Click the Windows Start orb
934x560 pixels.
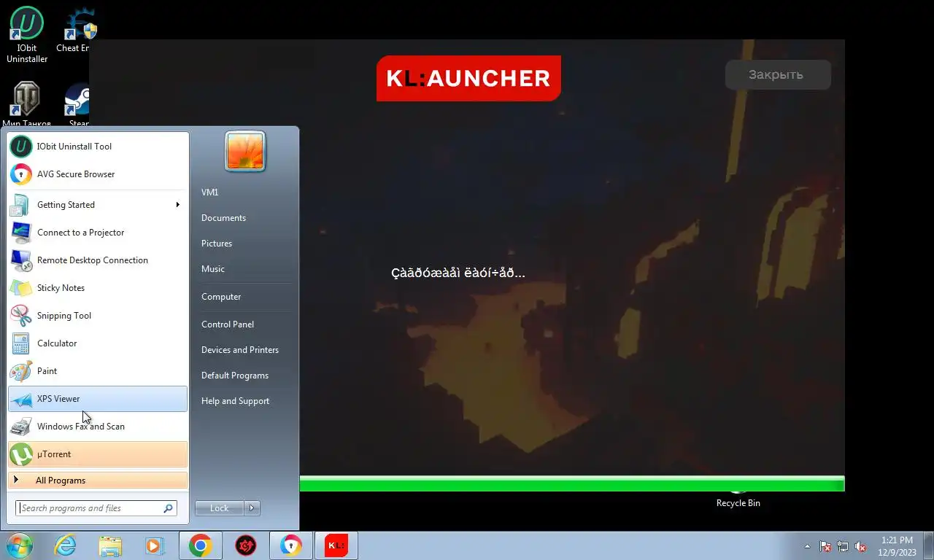click(x=20, y=545)
